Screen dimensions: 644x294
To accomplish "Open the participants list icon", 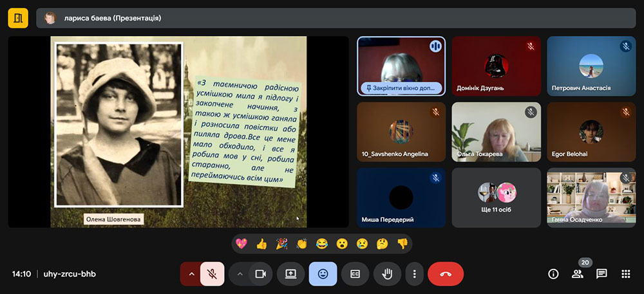I will tap(577, 274).
